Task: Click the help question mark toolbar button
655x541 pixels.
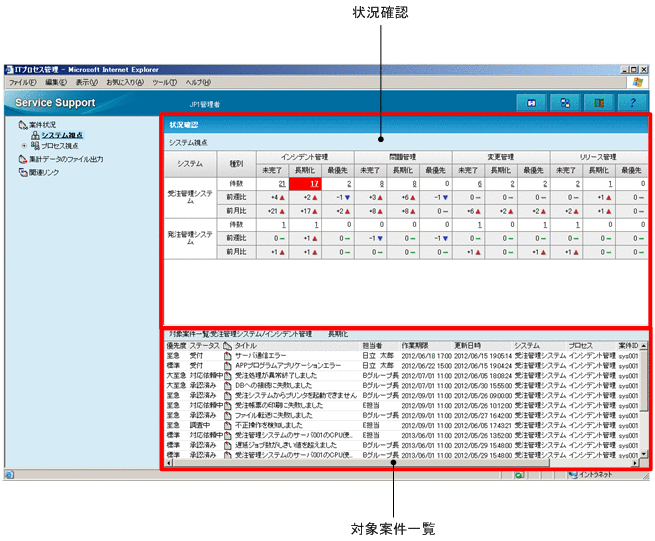Action: coord(629,102)
